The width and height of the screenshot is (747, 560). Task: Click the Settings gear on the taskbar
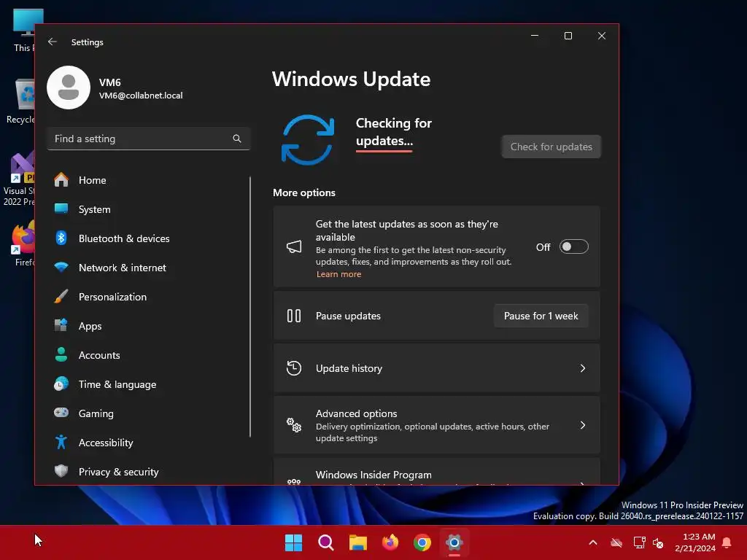click(454, 542)
